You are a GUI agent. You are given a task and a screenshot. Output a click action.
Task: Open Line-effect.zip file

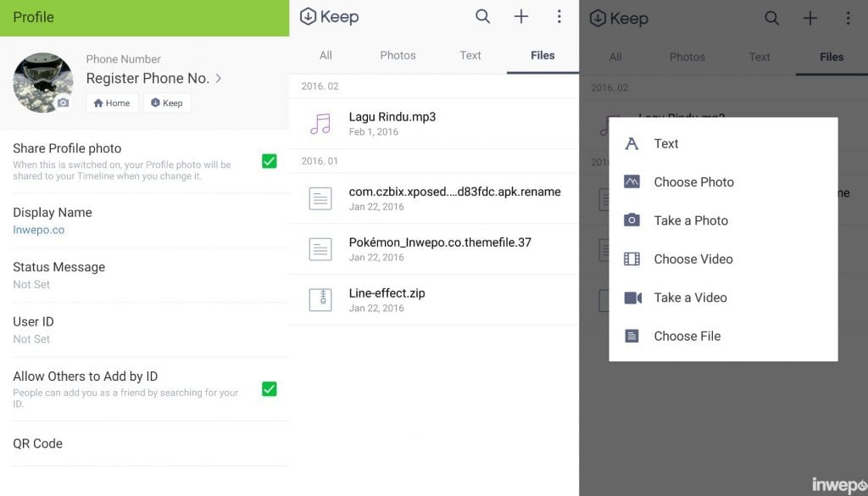(x=434, y=300)
